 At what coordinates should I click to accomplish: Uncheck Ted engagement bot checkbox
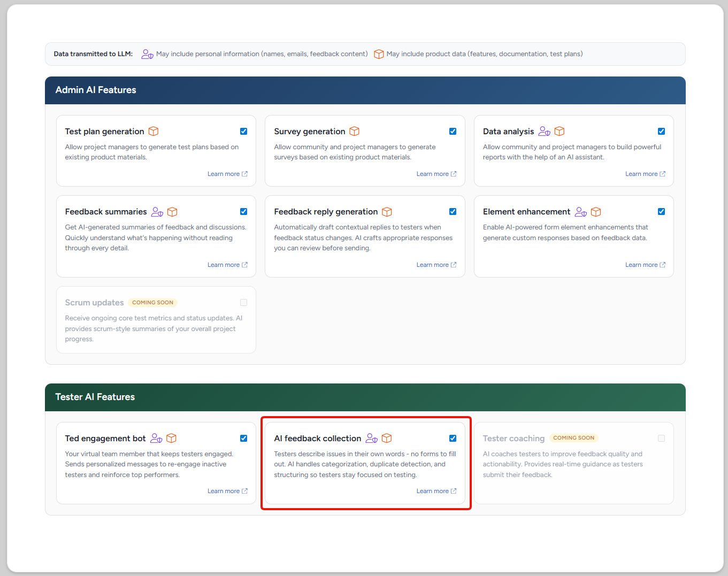point(243,438)
